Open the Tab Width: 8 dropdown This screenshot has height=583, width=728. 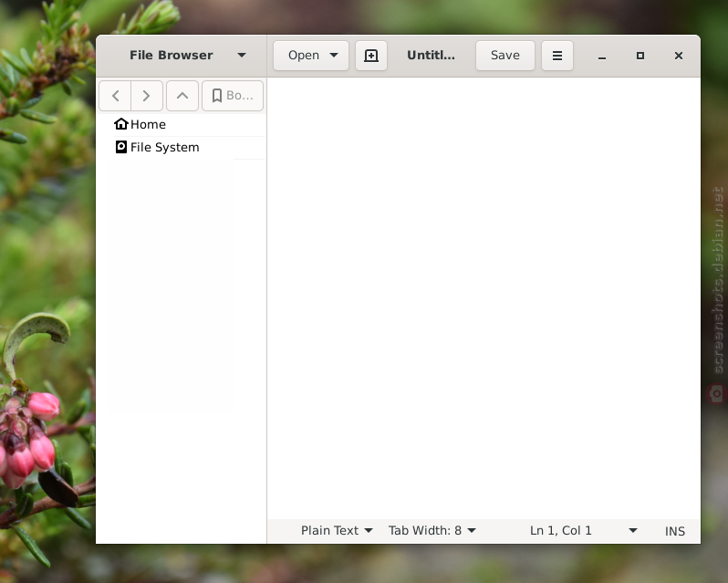[432, 531]
